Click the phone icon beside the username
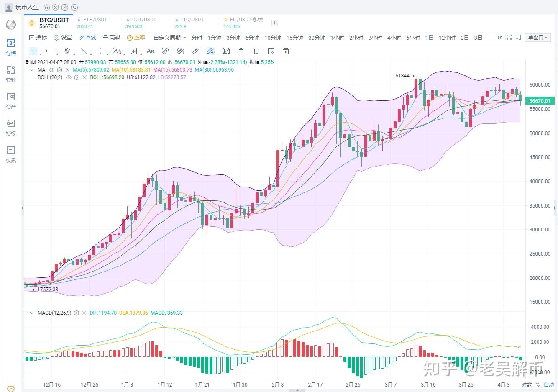 74,8
